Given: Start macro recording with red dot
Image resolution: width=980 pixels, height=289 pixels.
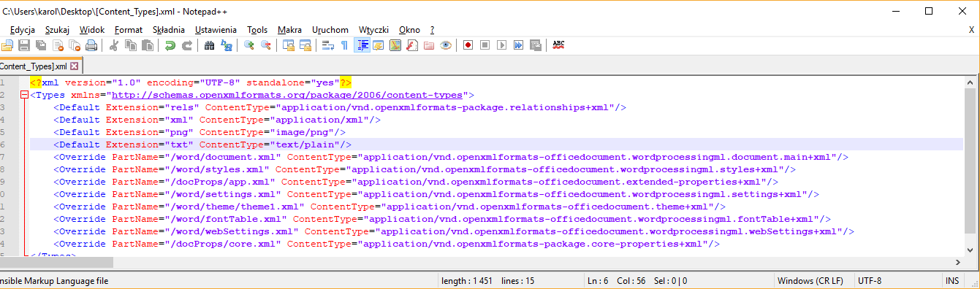Looking at the screenshot, I should click(x=468, y=45).
